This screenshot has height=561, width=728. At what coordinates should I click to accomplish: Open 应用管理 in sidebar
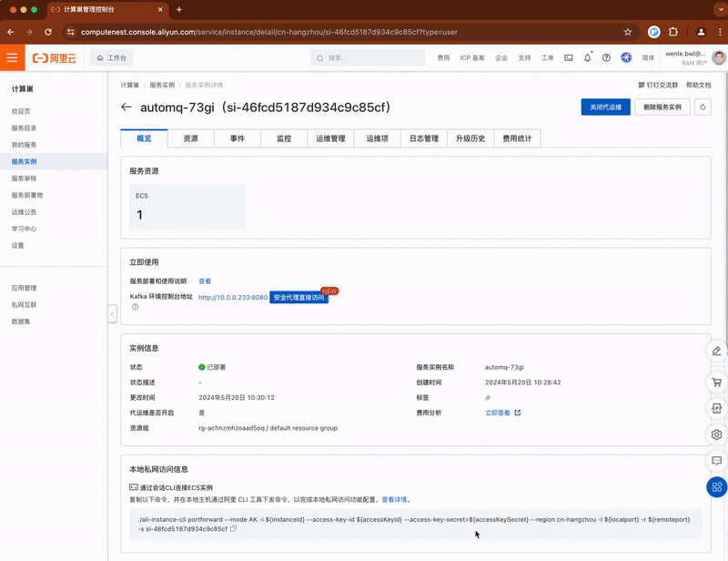click(25, 288)
